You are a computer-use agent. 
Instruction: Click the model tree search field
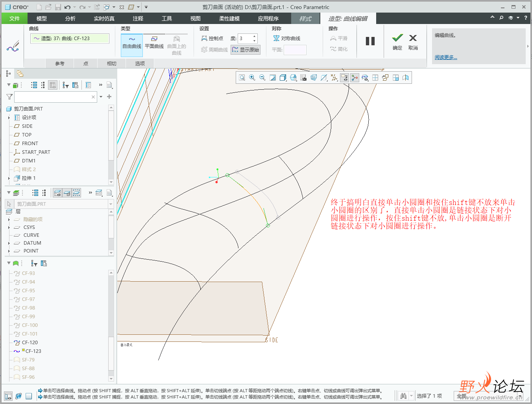click(52, 97)
